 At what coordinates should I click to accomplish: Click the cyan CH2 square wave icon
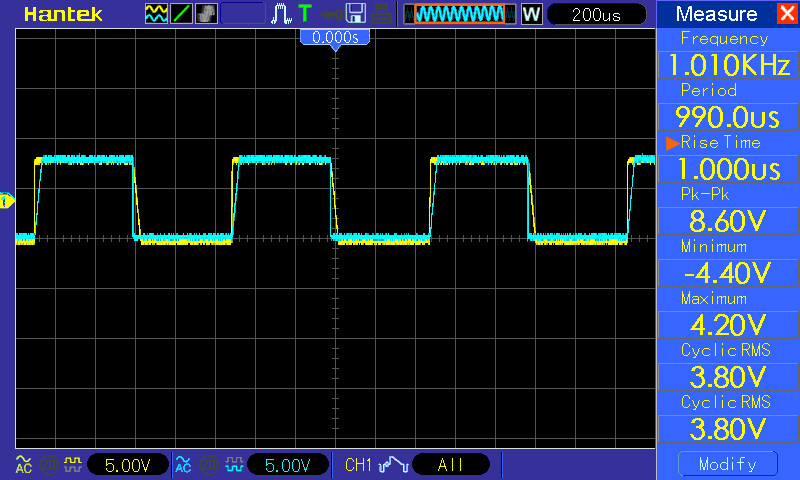click(234, 465)
